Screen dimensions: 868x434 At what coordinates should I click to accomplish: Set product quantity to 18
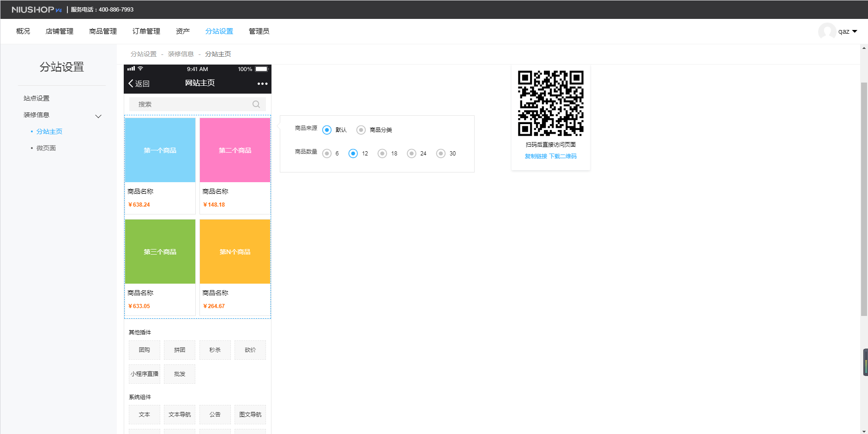(382, 154)
